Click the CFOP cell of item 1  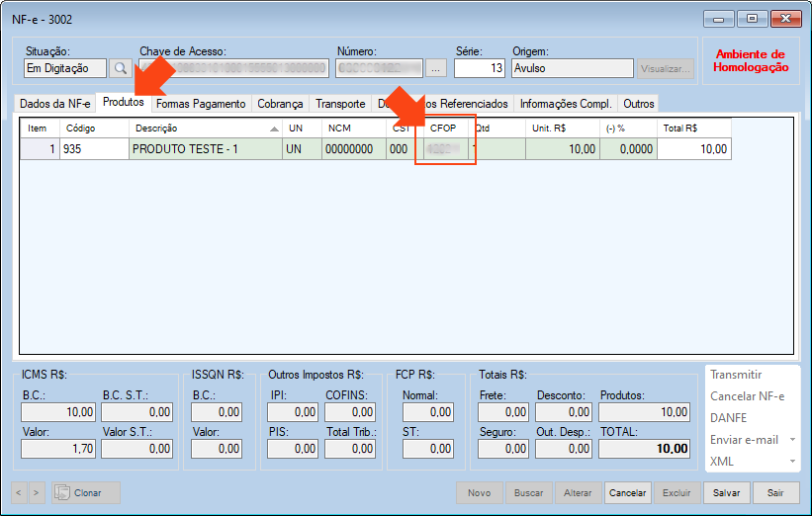coord(445,149)
